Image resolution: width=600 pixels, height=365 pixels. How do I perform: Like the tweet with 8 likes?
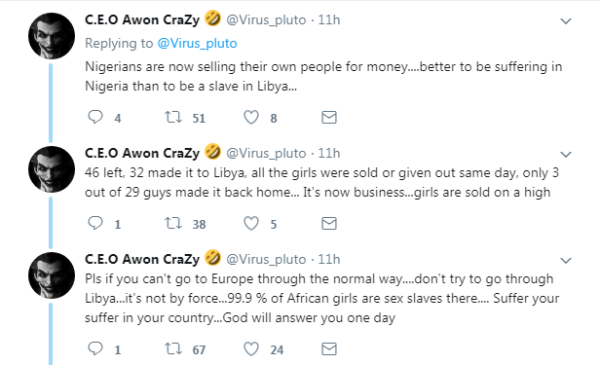[x=251, y=117]
